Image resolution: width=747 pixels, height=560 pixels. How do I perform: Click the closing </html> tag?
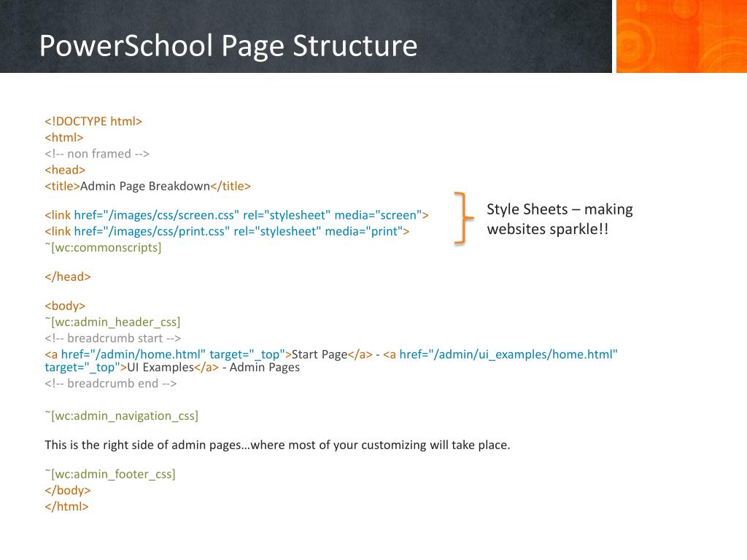point(66,507)
